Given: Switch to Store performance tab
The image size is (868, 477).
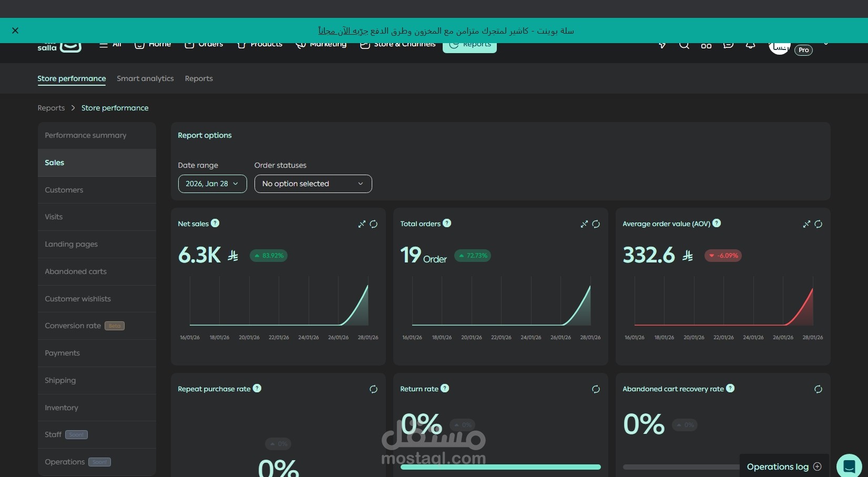Looking at the screenshot, I should [x=72, y=78].
